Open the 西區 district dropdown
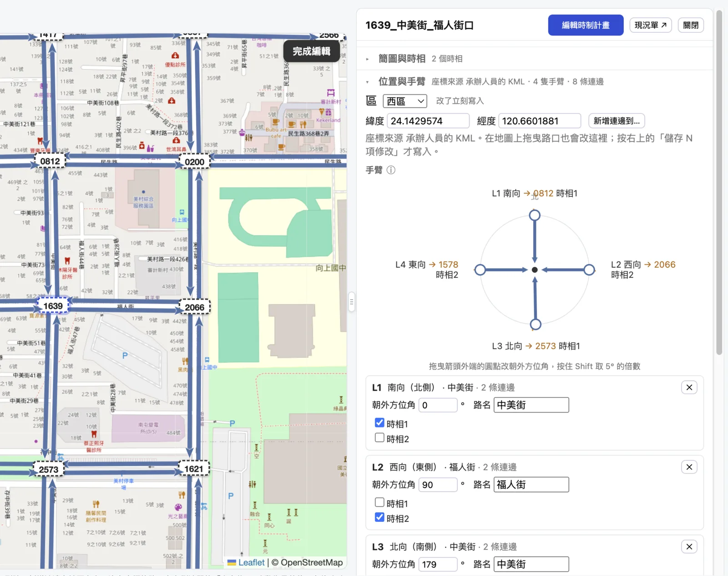Viewport: 728px width, 576px height. (x=405, y=101)
